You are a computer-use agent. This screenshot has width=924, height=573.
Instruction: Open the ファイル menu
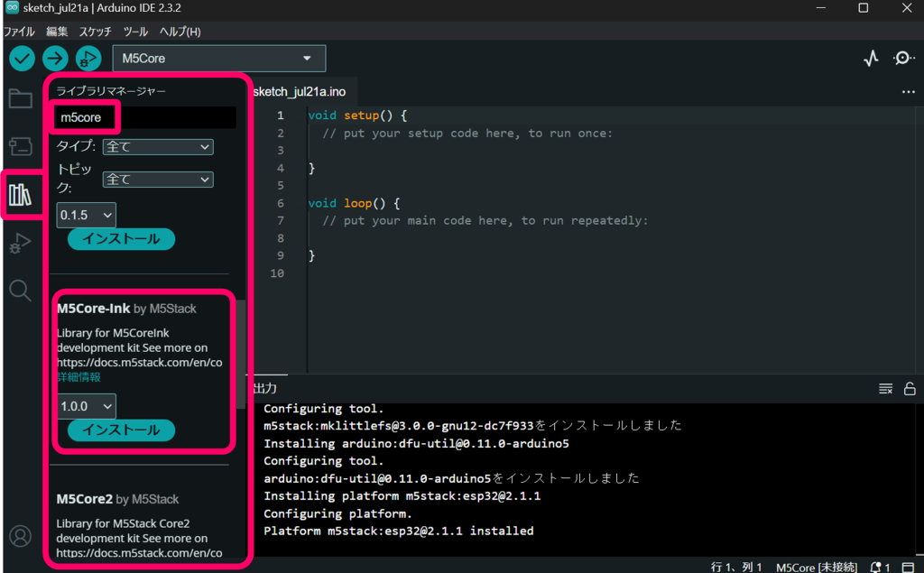pos(20,32)
